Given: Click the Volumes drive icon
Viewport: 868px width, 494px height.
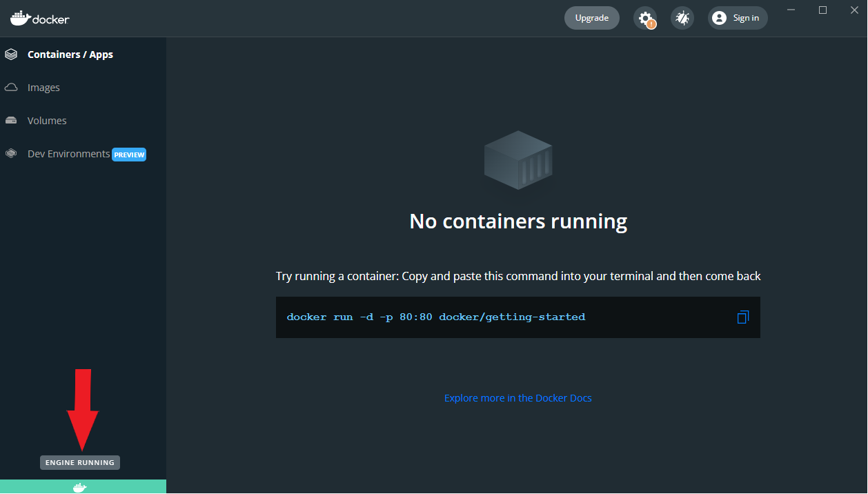Looking at the screenshot, I should point(11,121).
